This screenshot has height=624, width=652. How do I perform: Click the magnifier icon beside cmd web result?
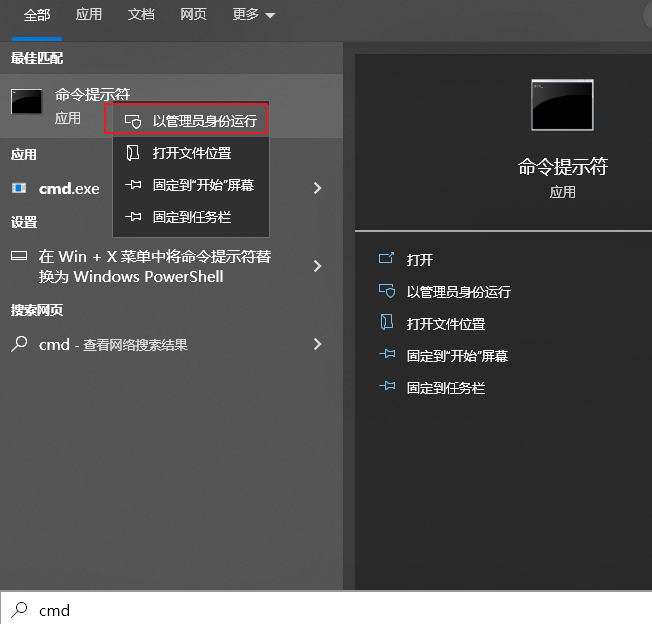coord(19,344)
